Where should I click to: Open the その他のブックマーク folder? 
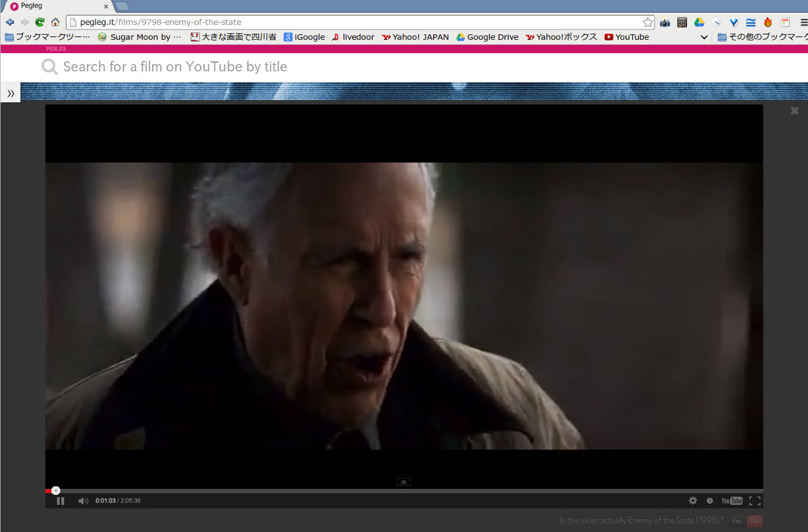(762, 37)
